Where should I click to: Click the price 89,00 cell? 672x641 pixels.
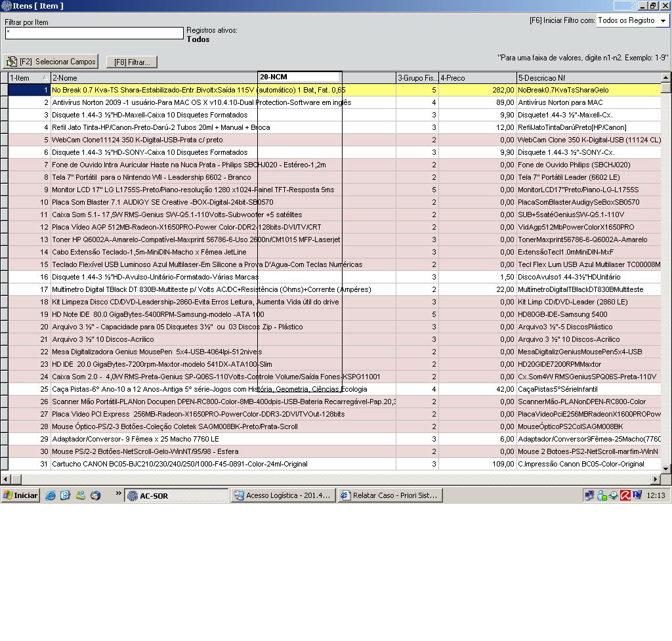(x=478, y=102)
